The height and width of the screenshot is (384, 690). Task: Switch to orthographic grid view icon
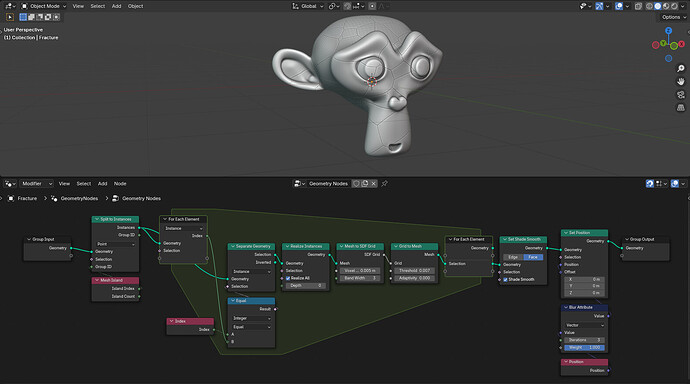tap(681, 108)
